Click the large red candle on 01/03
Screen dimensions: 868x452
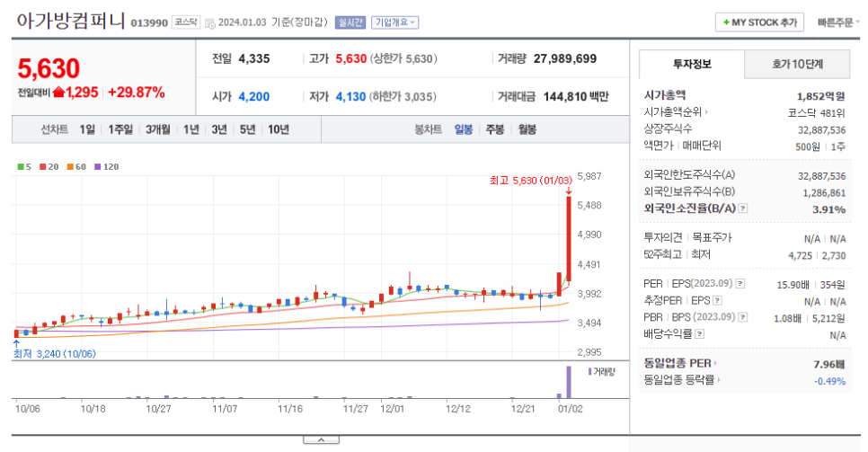[569, 238]
